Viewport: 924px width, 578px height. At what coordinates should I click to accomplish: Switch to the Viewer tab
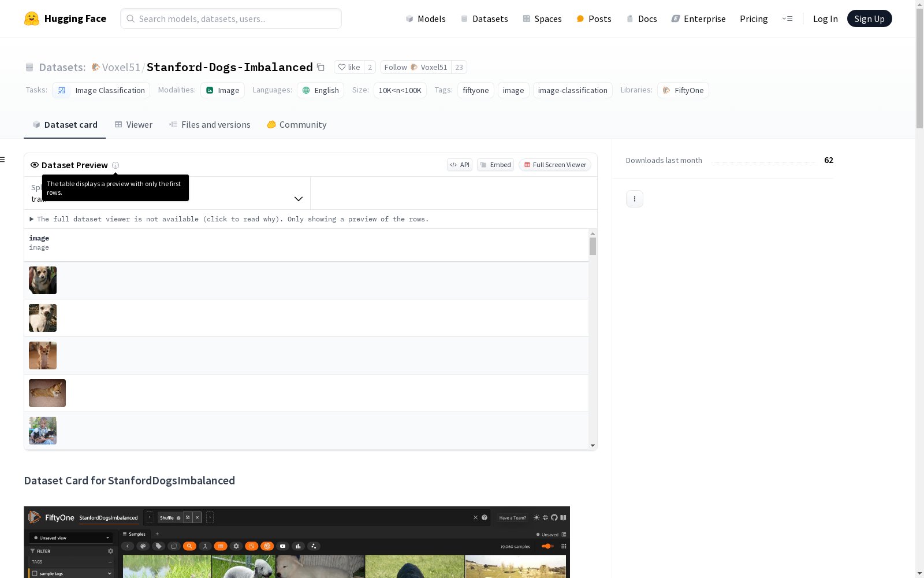tap(133, 125)
